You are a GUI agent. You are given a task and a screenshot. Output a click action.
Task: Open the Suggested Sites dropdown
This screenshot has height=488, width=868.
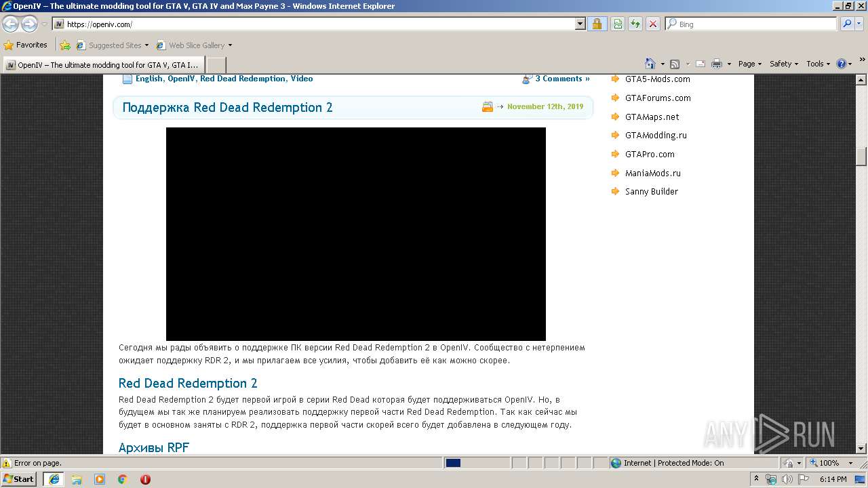point(113,45)
